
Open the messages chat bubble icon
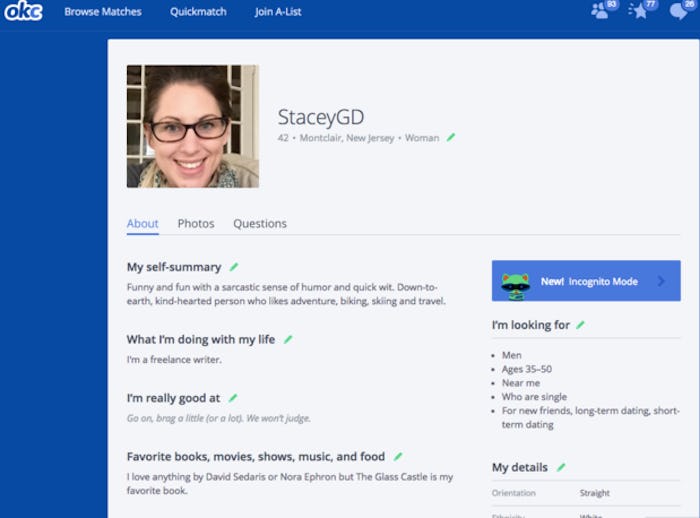pos(679,11)
